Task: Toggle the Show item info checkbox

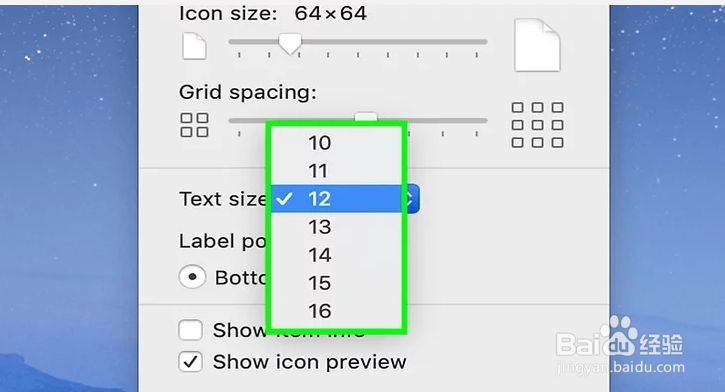Action: click(190, 330)
